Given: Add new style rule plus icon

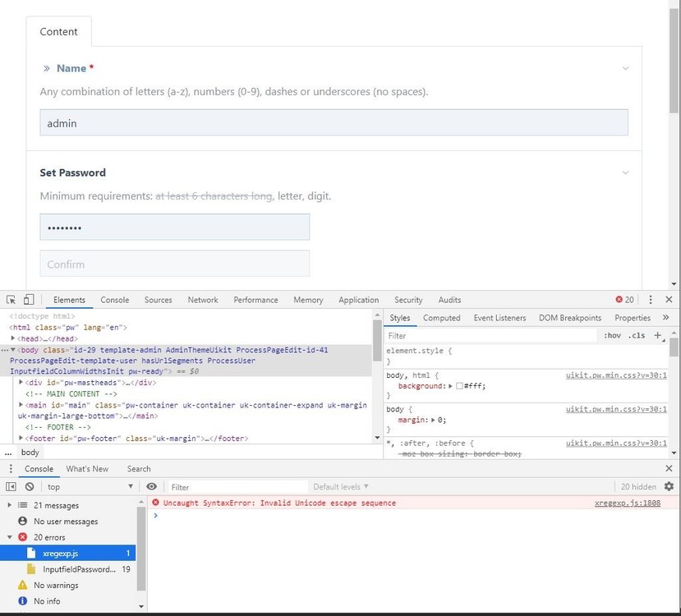Looking at the screenshot, I should click(x=657, y=335).
